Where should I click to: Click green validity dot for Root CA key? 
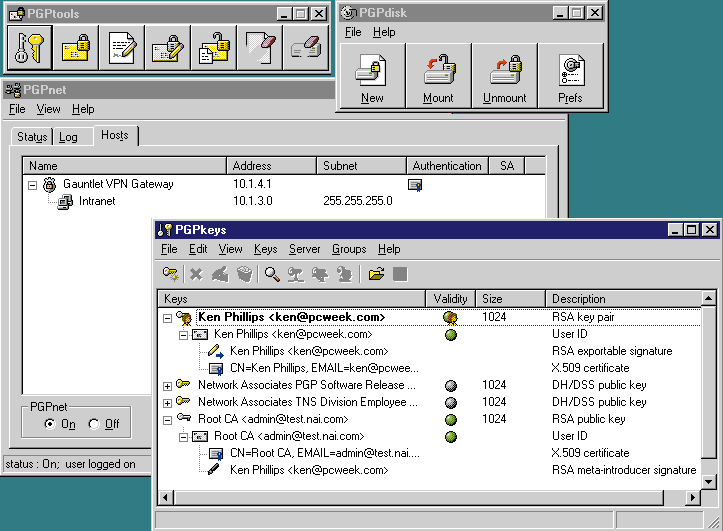point(451,419)
